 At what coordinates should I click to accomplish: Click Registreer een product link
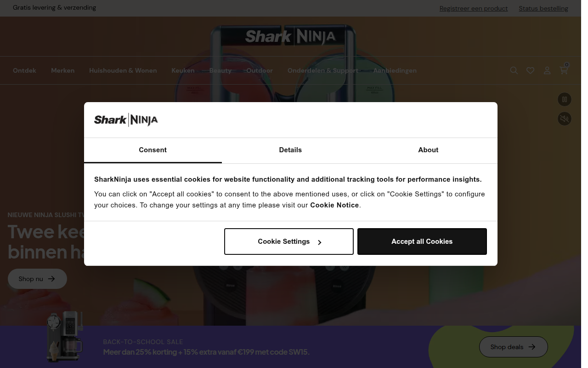click(x=474, y=8)
